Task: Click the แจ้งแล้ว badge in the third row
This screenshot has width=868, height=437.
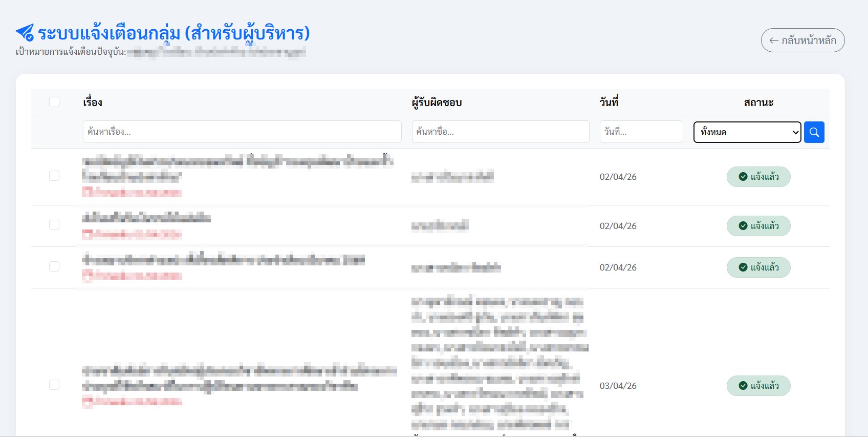Action: coord(758,267)
